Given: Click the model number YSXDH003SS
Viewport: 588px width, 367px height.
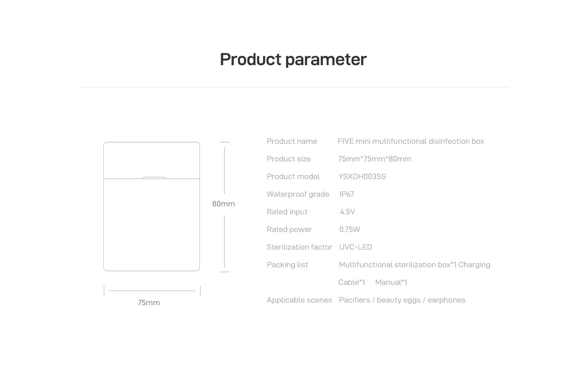Looking at the screenshot, I should 362,176.
